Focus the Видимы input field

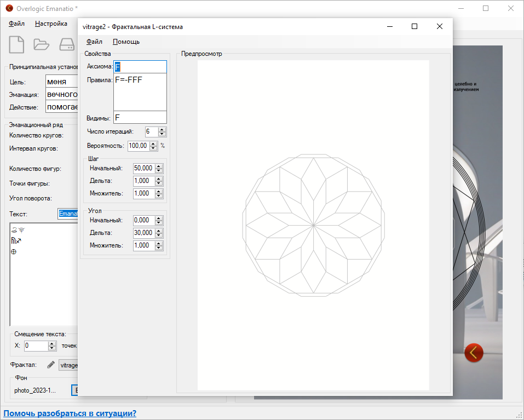(140, 118)
